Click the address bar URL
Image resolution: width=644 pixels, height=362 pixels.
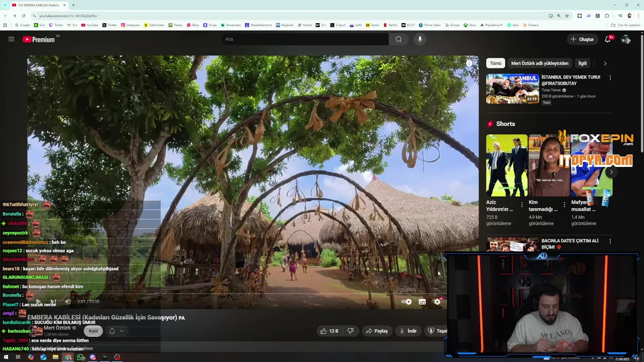point(68,16)
